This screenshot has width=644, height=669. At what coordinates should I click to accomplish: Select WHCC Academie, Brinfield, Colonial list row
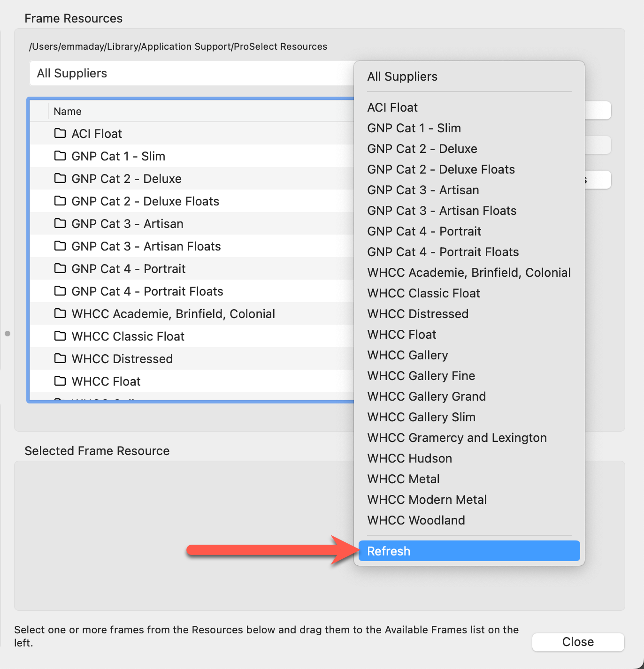click(x=173, y=314)
